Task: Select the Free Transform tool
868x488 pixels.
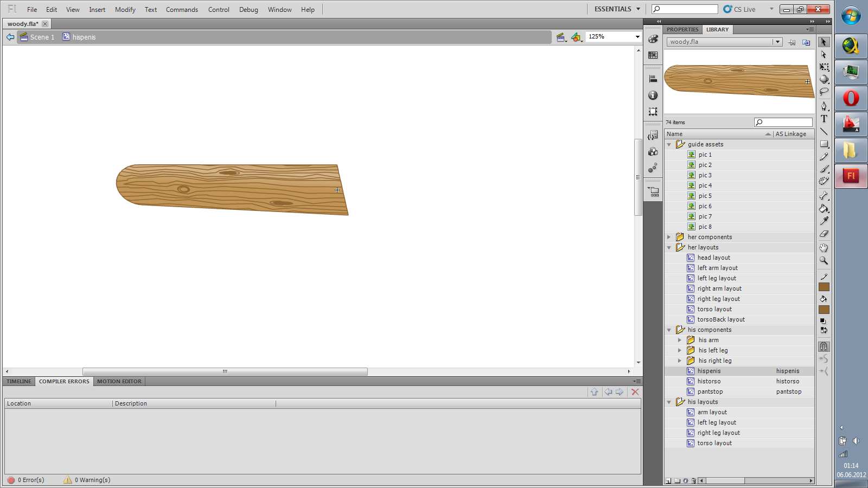Action: 824,67
